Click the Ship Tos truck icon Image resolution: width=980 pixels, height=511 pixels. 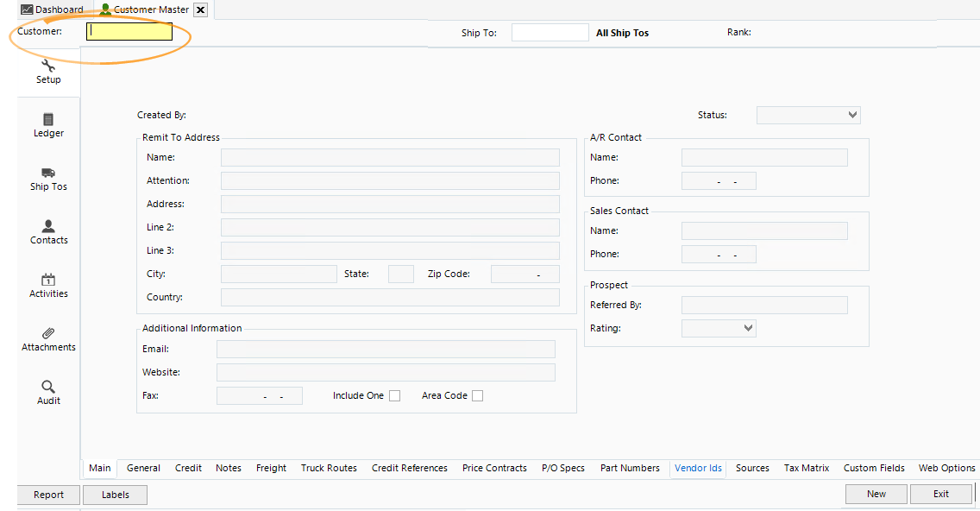47,173
